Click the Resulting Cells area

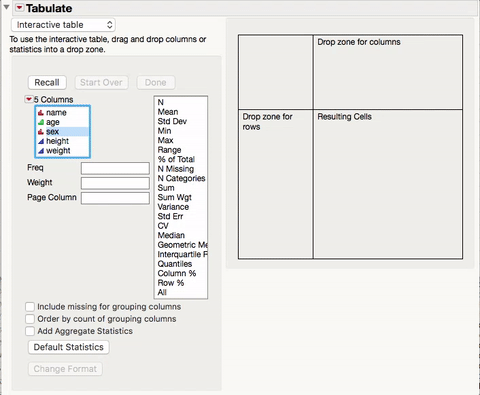[x=388, y=184]
